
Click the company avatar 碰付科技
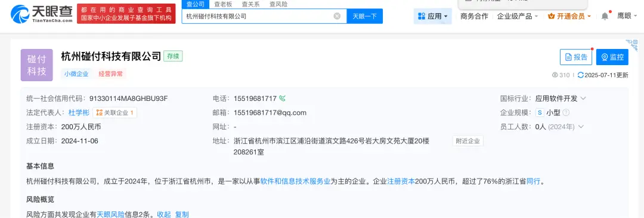[x=36, y=65]
